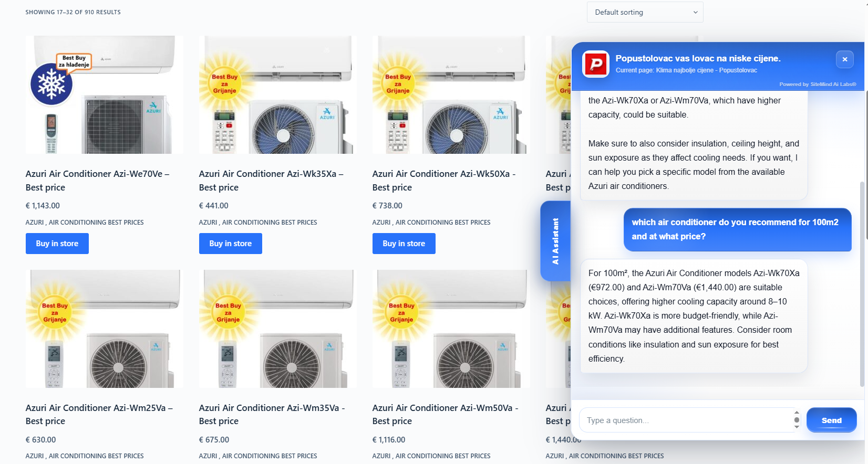This screenshot has height=464, width=868.
Task: Open the Azi-Wm50Va product title link
Action: (x=446, y=414)
